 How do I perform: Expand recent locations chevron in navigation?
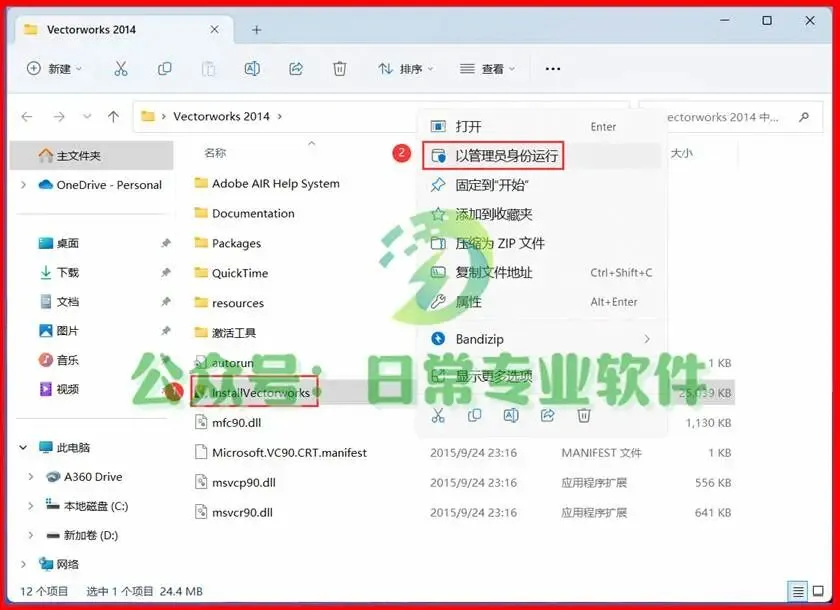[x=87, y=116]
